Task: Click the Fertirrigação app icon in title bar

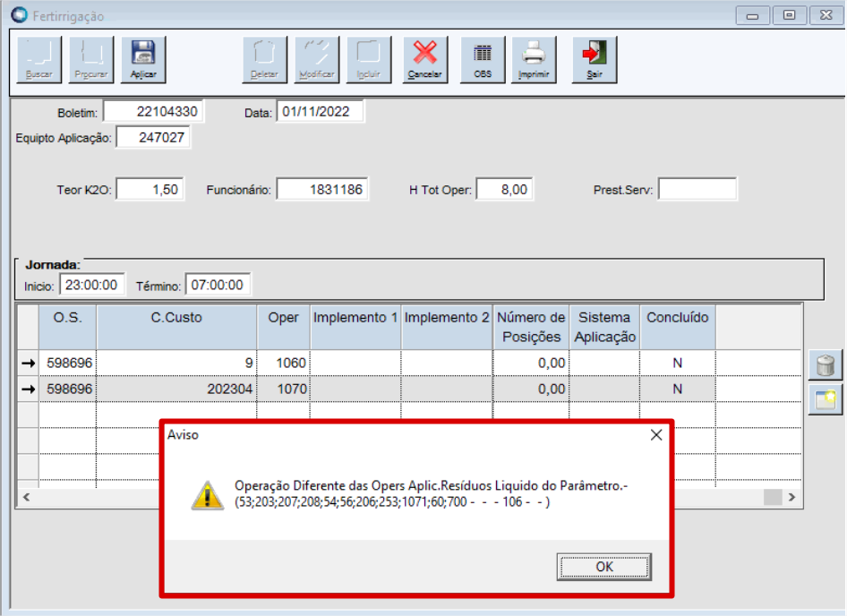Action: (20, 15)
